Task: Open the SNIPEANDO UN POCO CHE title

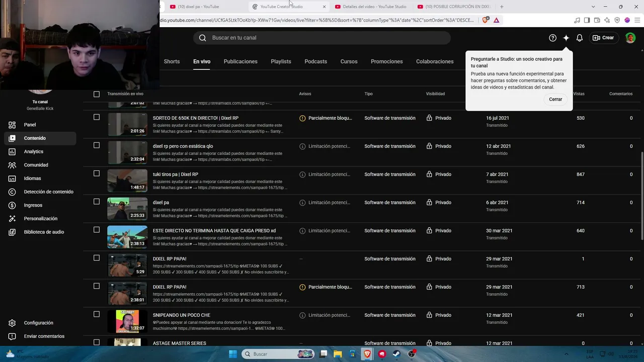Action: pos(182,315)
